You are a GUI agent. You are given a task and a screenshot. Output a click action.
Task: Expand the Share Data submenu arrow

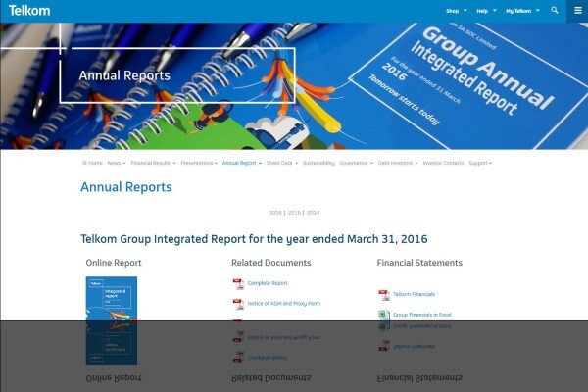tap(296, 164)
